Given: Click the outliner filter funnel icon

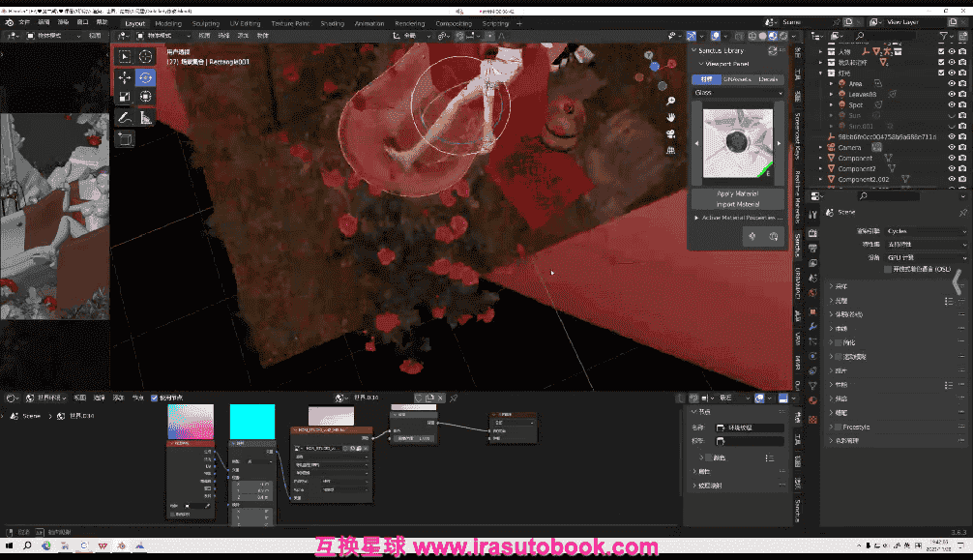Looking at the screenshot, I should point(943,36).
